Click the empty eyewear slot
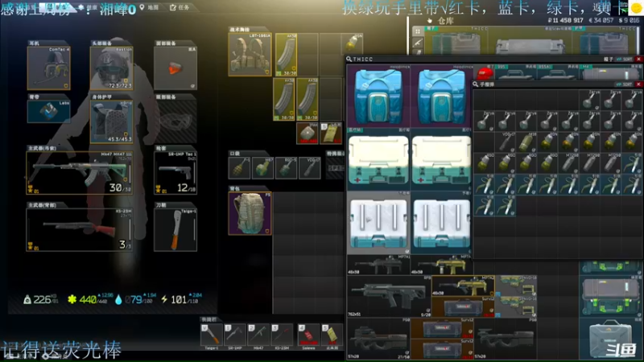The width and height of the screenshot is (644, 362). (x=175, y=121)
